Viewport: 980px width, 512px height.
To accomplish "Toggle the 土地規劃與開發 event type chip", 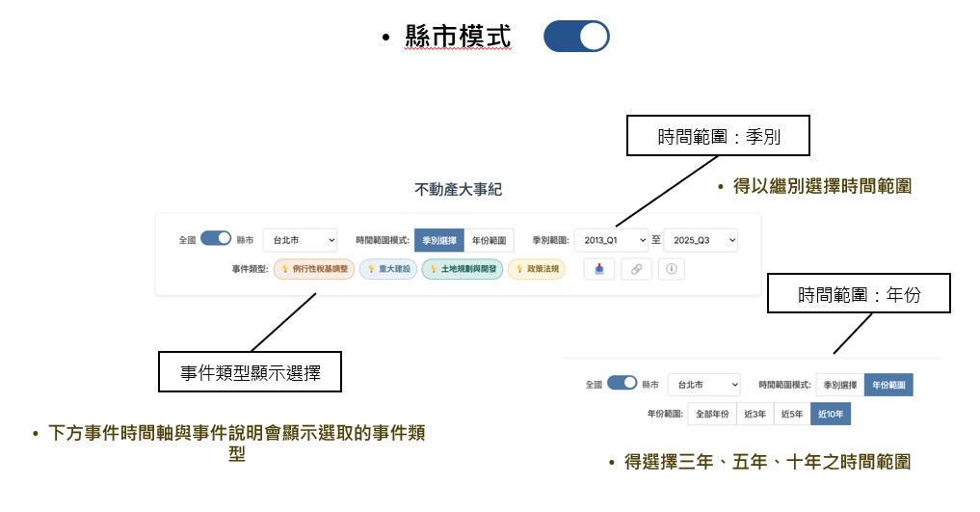I will point(462,269).
